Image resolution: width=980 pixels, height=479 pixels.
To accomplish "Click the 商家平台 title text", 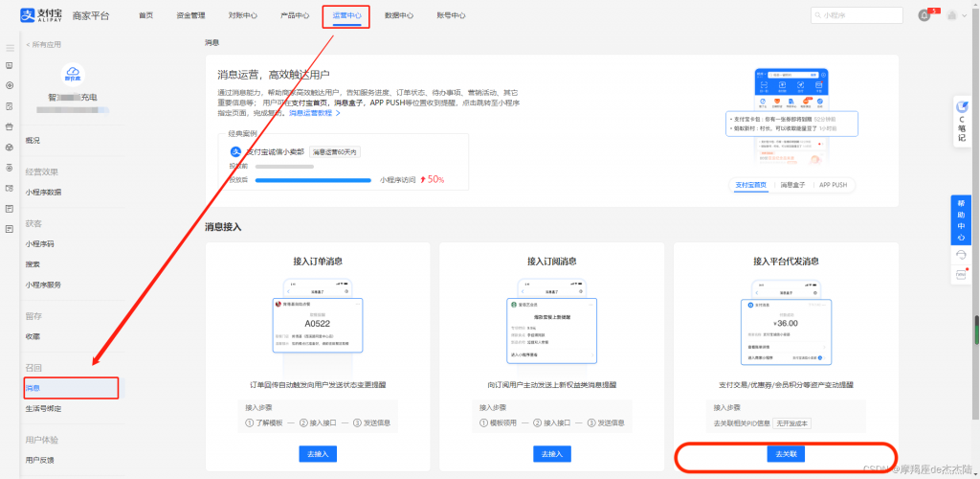I will point(91,15).
